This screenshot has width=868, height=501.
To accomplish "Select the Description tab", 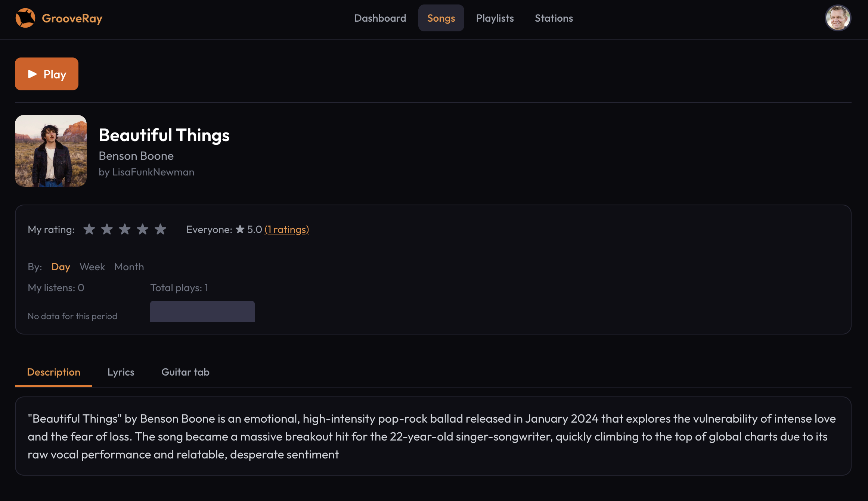I will pyautogui.click(x=53, y=372).
